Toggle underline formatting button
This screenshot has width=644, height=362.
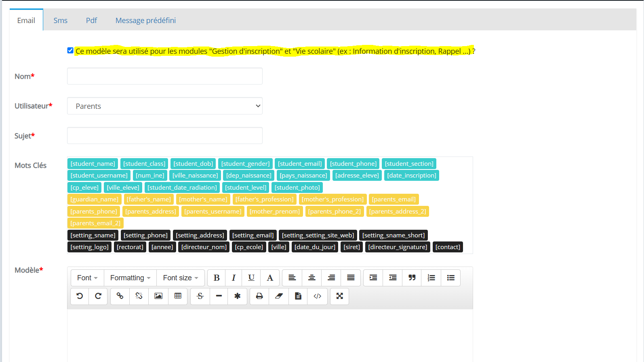(251, 278)
